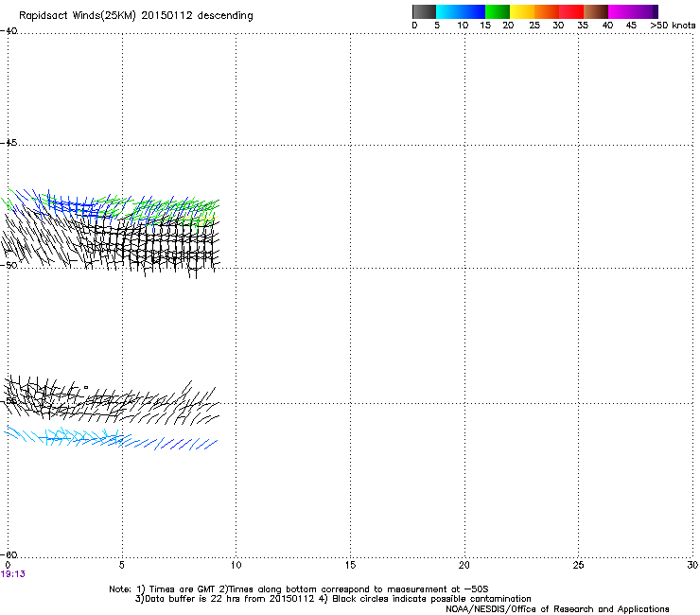Click the '-45' latitude axis label
The height and width of the screenshot is (615, 700).
tap(9, 143)
